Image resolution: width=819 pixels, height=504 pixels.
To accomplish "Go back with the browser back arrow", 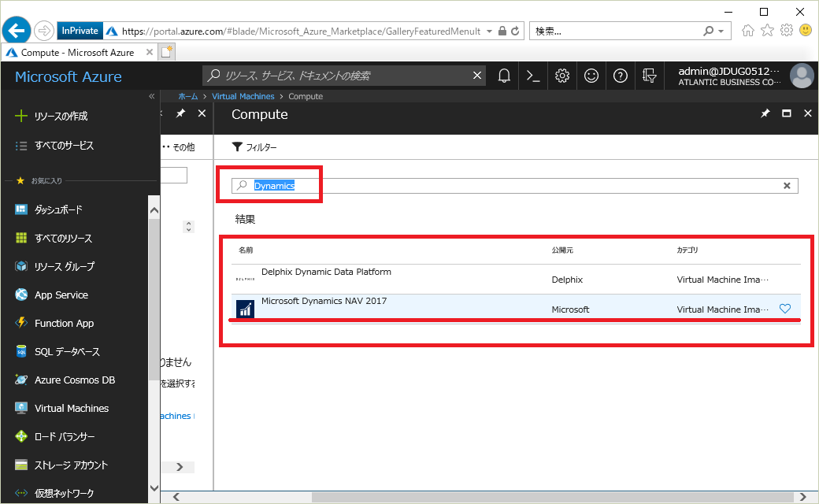I will (17, 31).
